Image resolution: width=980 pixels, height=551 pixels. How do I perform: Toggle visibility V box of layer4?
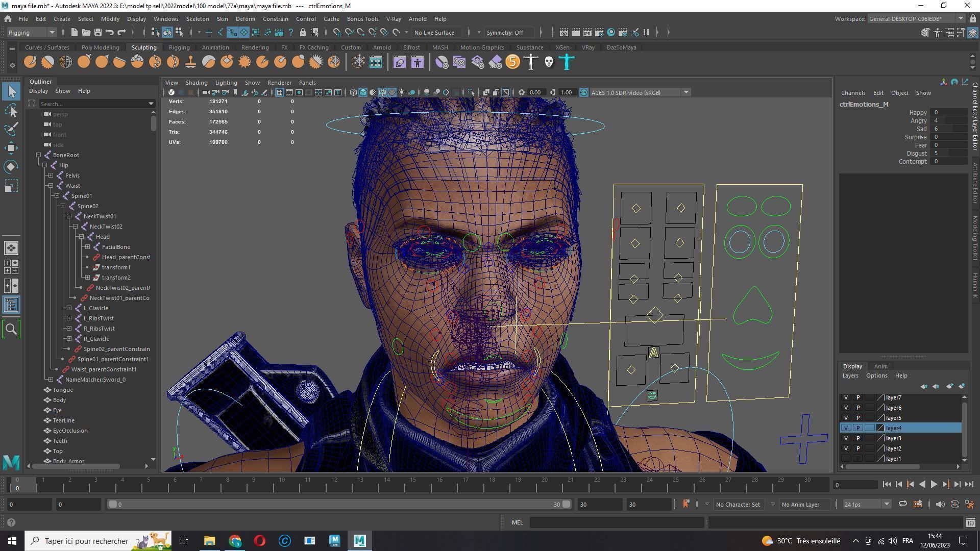coord(846,428)
